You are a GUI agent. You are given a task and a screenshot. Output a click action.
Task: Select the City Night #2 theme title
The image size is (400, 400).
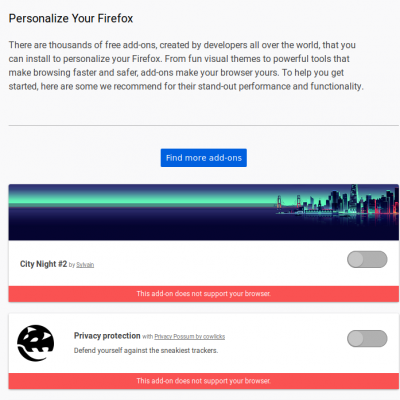[43, 264]
